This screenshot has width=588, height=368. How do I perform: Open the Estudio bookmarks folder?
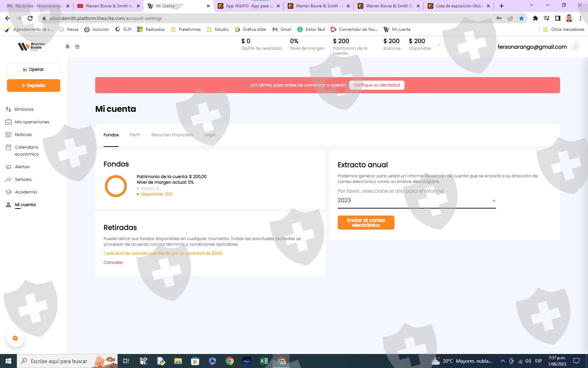[218, 29]
